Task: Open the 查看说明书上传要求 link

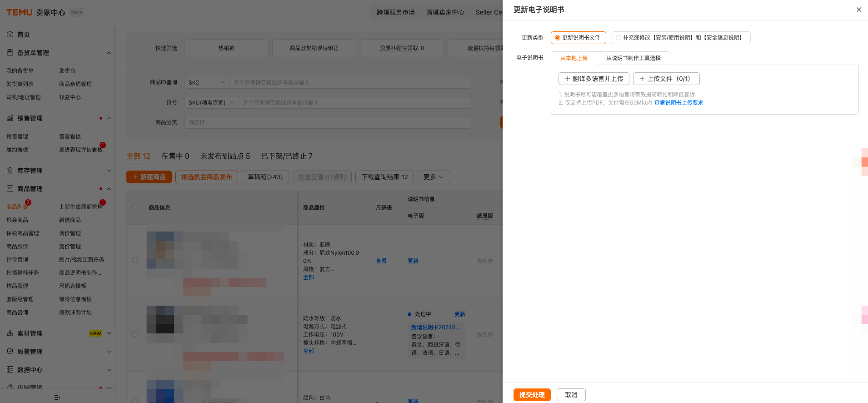Action: 678,103
